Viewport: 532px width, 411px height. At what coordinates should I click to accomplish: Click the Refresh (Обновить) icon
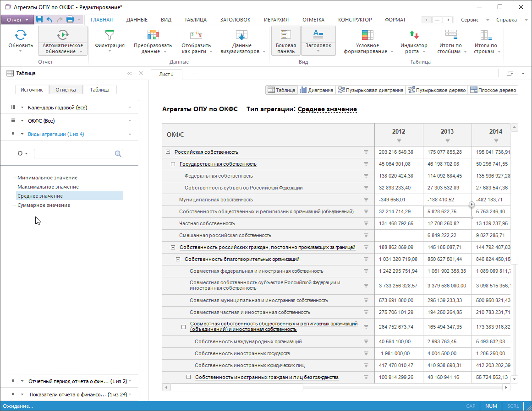(21, 35)
